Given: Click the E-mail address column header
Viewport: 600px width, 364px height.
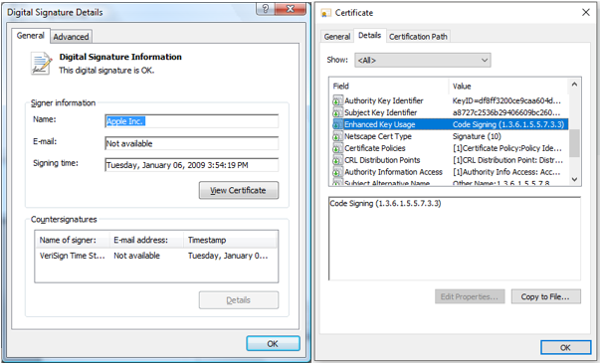Looking at the screenshot, I should (x=146, y=240).
